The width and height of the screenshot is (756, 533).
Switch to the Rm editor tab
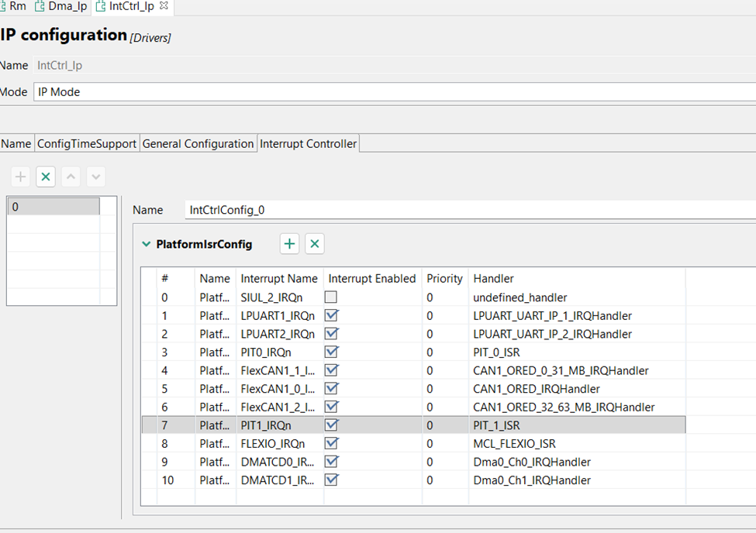point(13,6)
